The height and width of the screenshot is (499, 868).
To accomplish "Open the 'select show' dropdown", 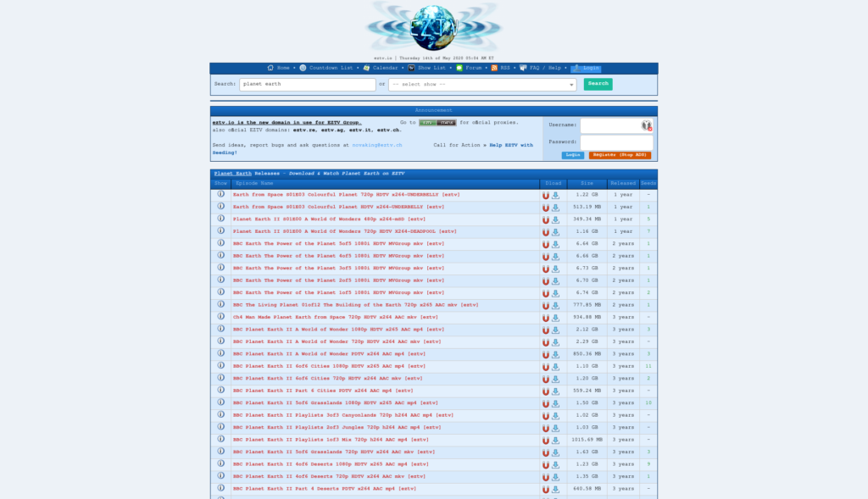I will 482,85.
